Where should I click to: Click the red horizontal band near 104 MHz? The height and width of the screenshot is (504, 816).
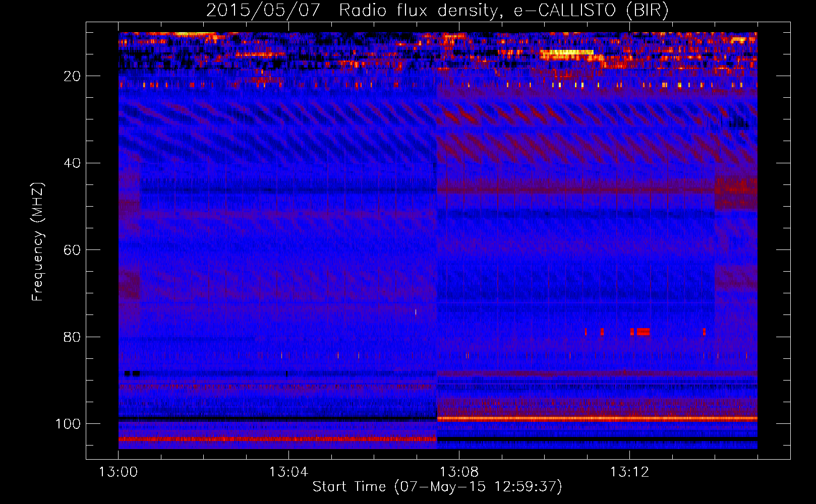tap(277, 439)
